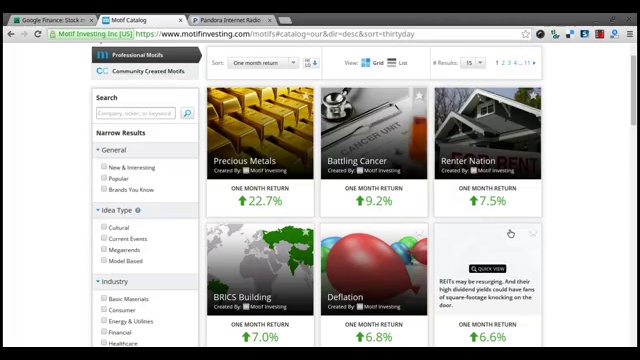This screenshot has height=360, width=640.
Task: Open the One month return sort dropdown
Action: click(263, 63)
